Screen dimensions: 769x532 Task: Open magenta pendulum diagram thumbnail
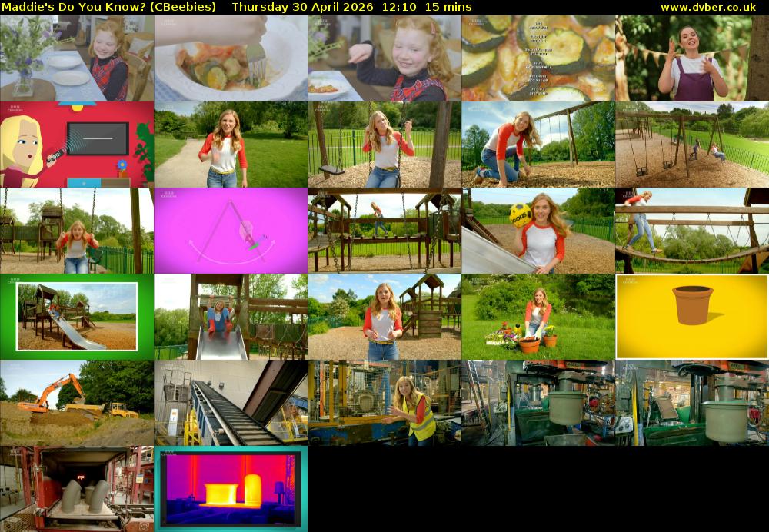point(231,231)
